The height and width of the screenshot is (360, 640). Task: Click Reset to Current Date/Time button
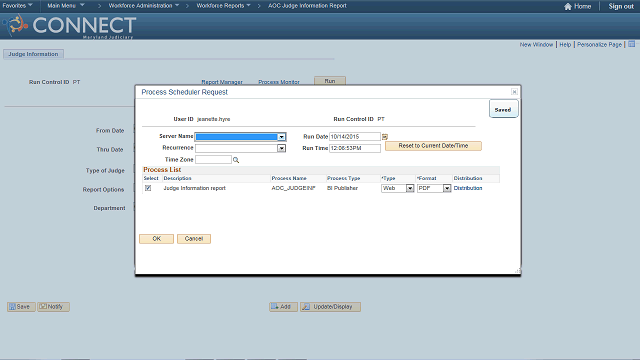pyautogui.click(x=433, y=146)
